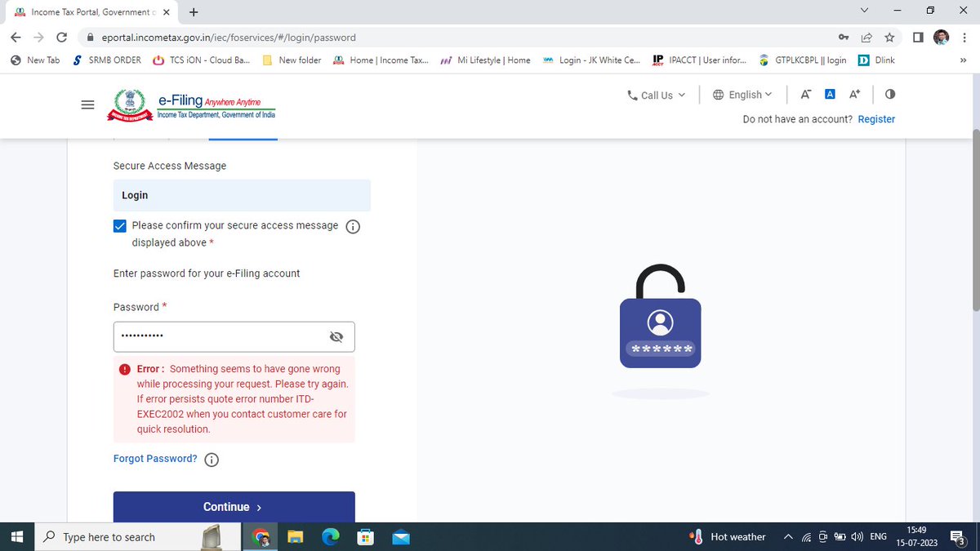980x551 pixels.
Task: Open the New folder bookmark folder
Action: coord(292,60)
